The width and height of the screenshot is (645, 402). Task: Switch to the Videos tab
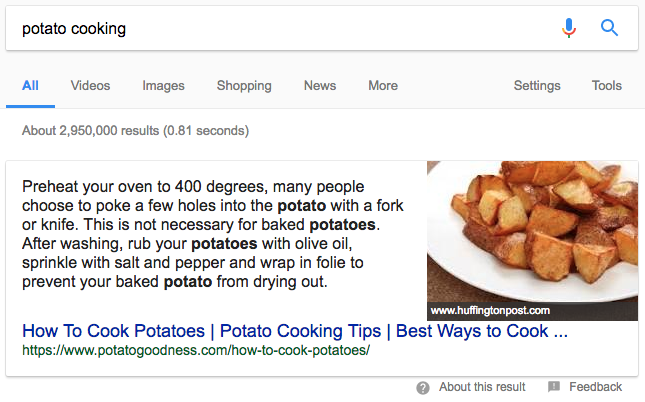coord(91,86)
